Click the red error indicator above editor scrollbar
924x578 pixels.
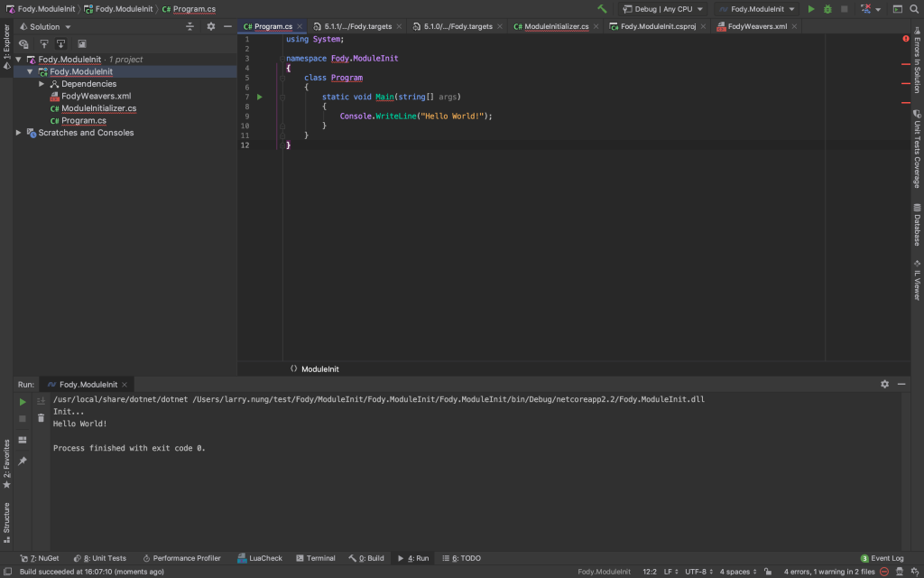pyautogui.click(x=906, y=39)
